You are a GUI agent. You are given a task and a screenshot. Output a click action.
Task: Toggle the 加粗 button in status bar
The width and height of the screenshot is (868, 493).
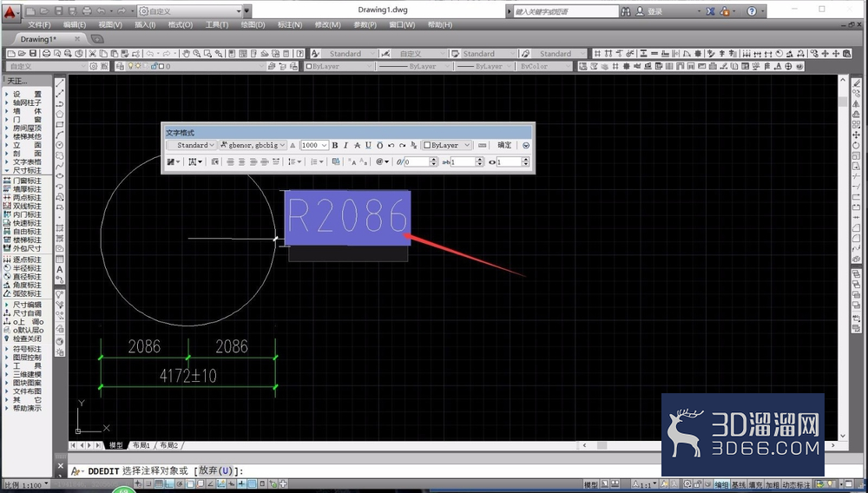tap(773, 484)
